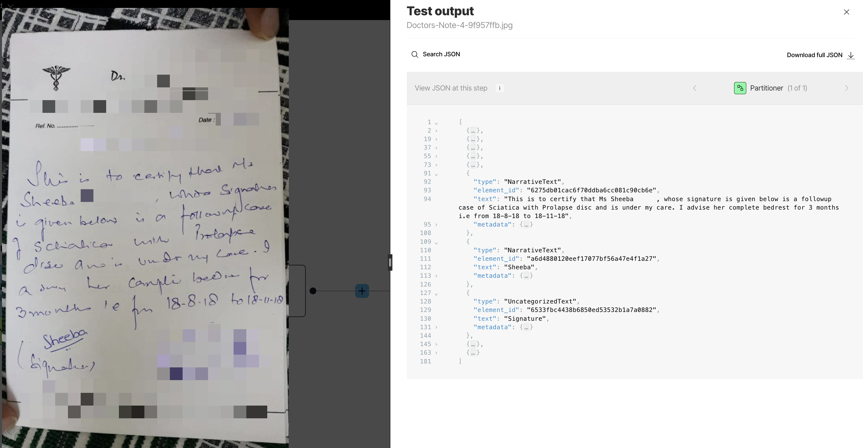Click the black workflow connector dot

pyautogui.click(x=313, y=291)
